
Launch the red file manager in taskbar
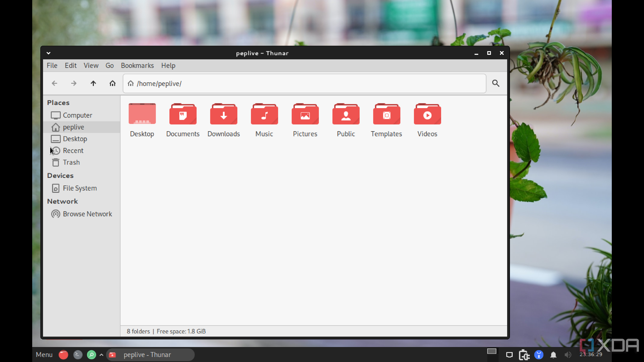(x=63, y=354)
